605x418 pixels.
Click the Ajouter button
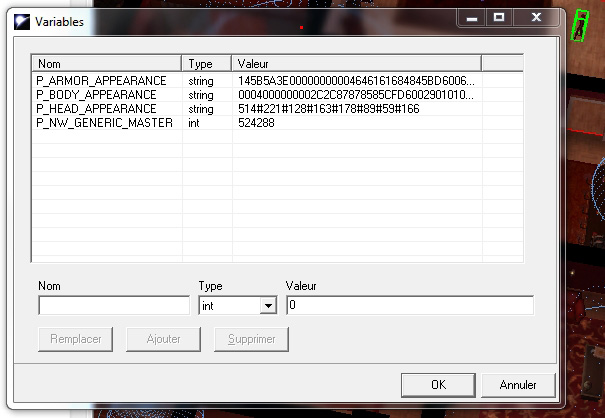[x=164, y=339]
